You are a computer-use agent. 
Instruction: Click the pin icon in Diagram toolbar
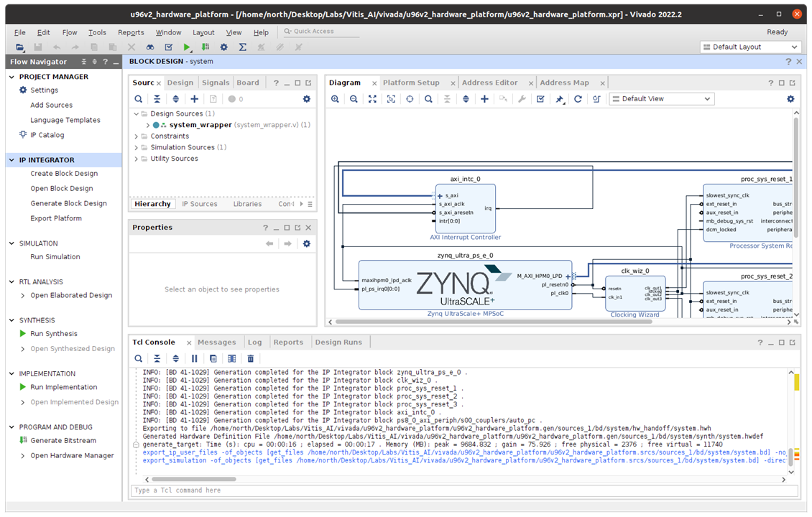(x=559, y=99)
